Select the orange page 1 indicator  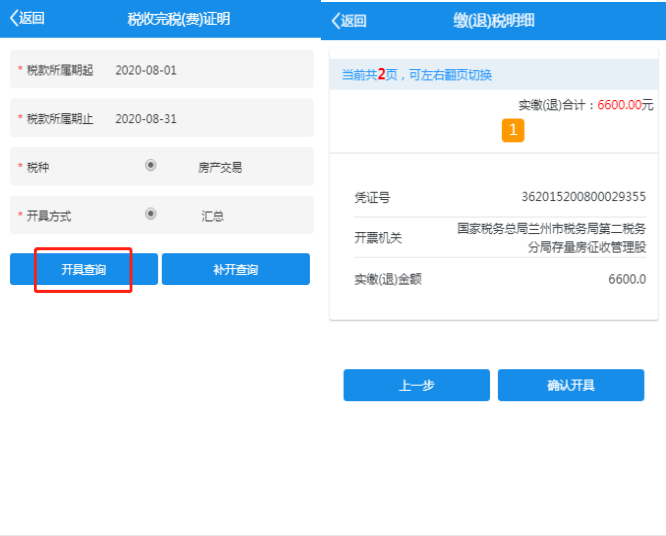[x=513, y=130]
